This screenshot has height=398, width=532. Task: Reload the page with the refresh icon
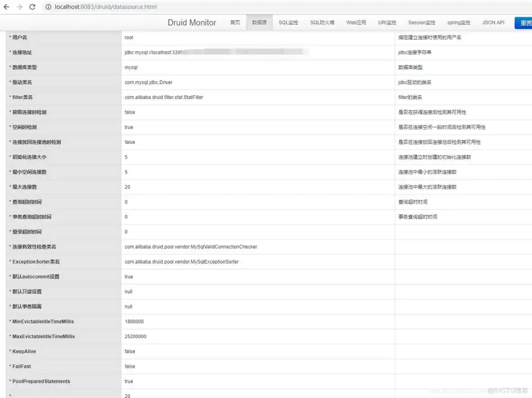pyautogui.click(x=32, y=7)
